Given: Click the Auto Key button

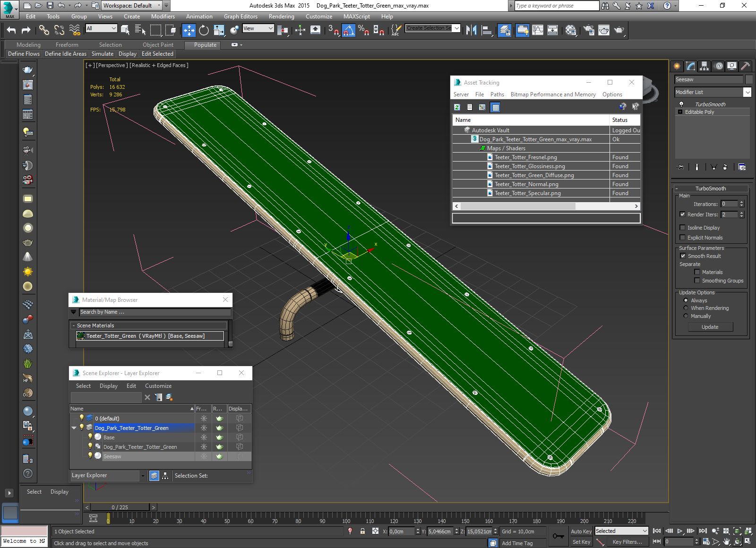Looking at the screenshot, I should (x=581, y=531).
